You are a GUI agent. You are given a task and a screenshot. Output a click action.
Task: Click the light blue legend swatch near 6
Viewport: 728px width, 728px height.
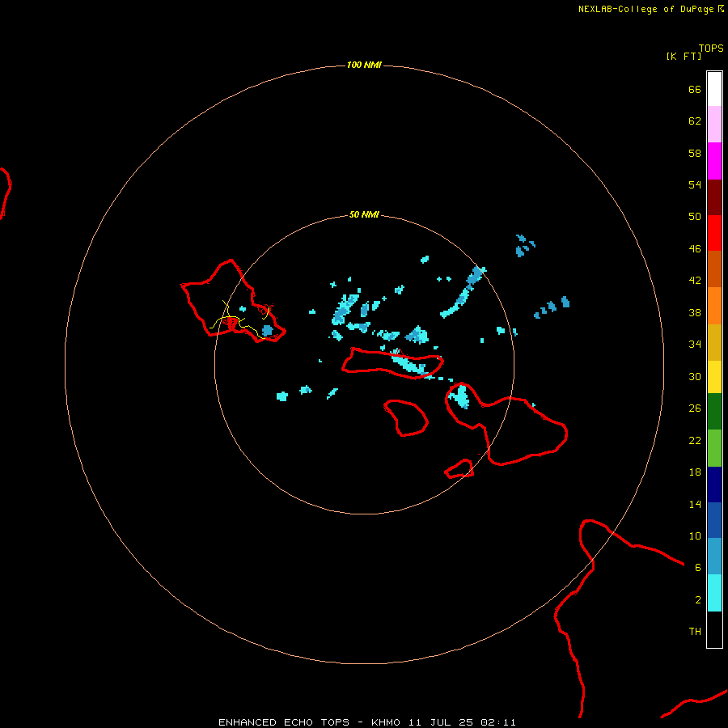coord(714,557)
